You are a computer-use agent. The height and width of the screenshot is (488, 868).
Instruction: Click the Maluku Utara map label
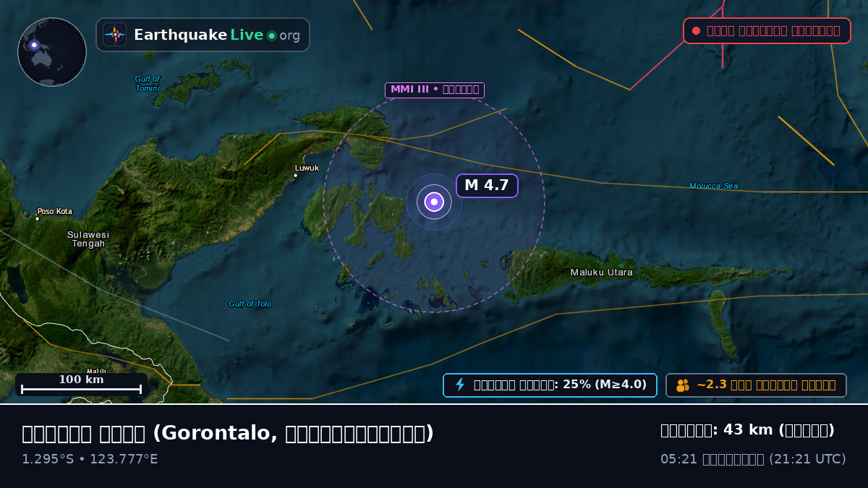(602, 273)
